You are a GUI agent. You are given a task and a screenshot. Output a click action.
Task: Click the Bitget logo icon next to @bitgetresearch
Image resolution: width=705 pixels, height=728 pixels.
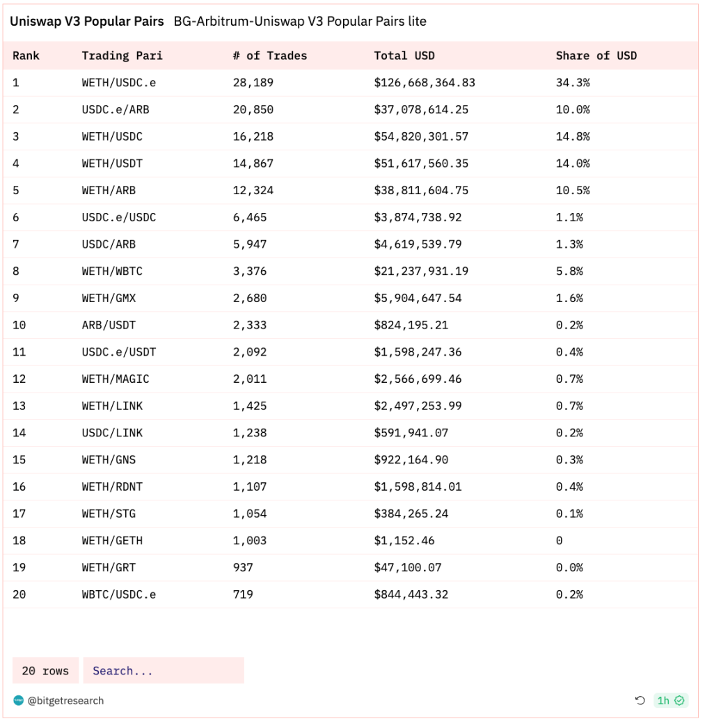17,702
